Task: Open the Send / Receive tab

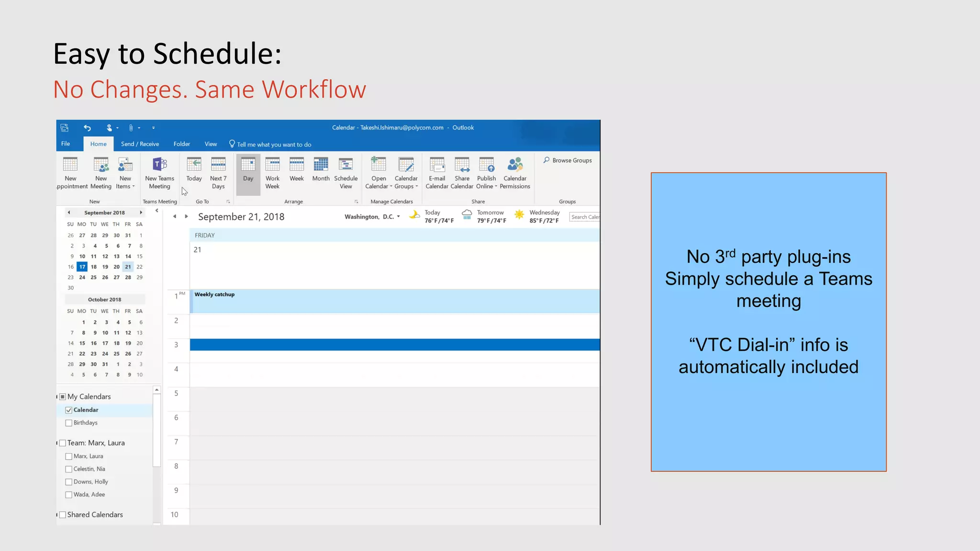Action: point(140,144)
